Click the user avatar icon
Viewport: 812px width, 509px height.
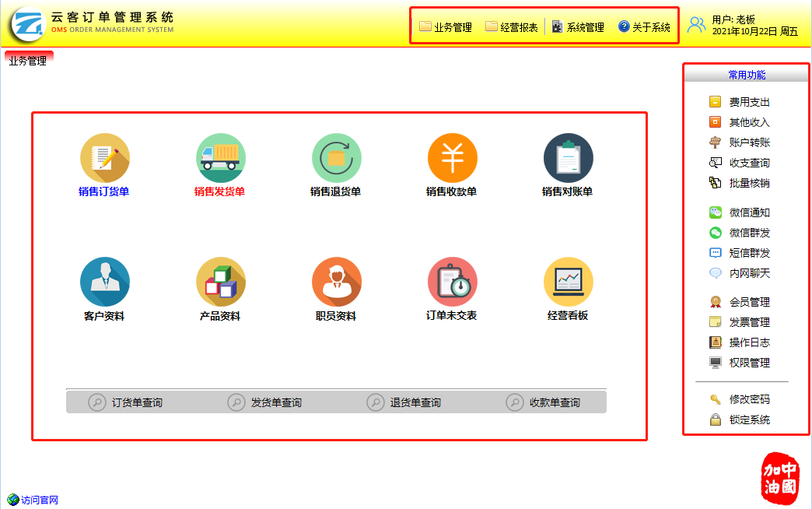point(697,25)
